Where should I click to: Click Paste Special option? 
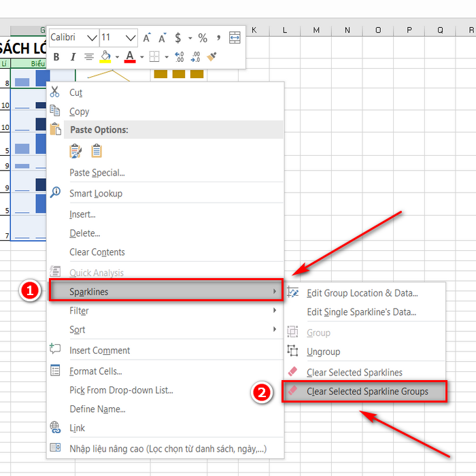97,173
